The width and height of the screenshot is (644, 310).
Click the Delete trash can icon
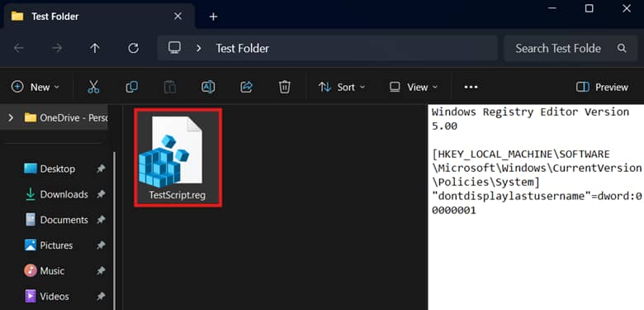coord(285,87)
